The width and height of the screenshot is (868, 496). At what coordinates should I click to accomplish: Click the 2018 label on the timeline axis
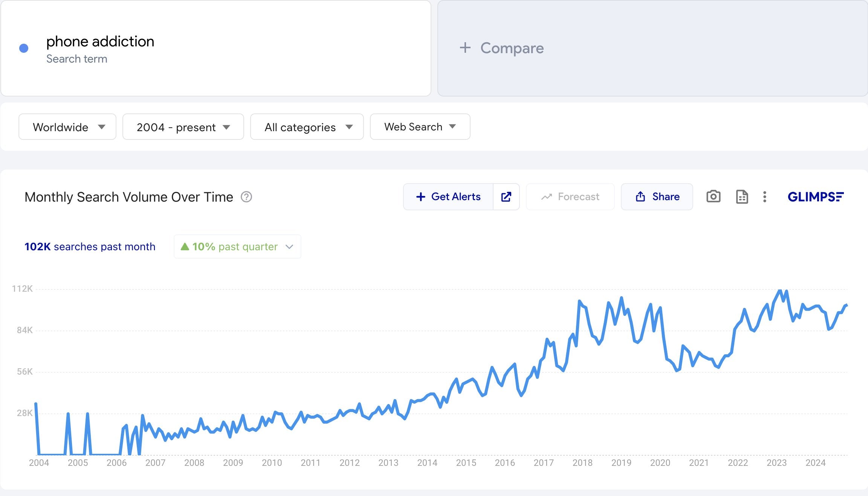pyautogui.click(x=582, y=463)
